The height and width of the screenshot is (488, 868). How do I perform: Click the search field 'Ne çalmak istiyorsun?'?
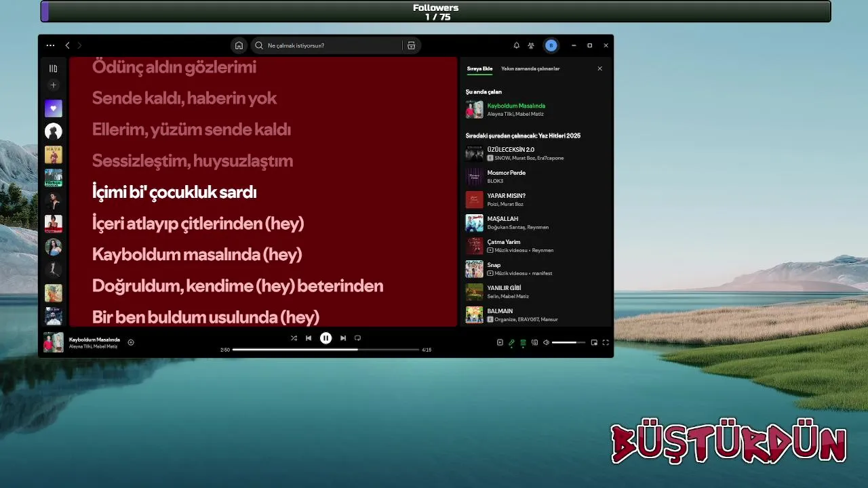327,45
